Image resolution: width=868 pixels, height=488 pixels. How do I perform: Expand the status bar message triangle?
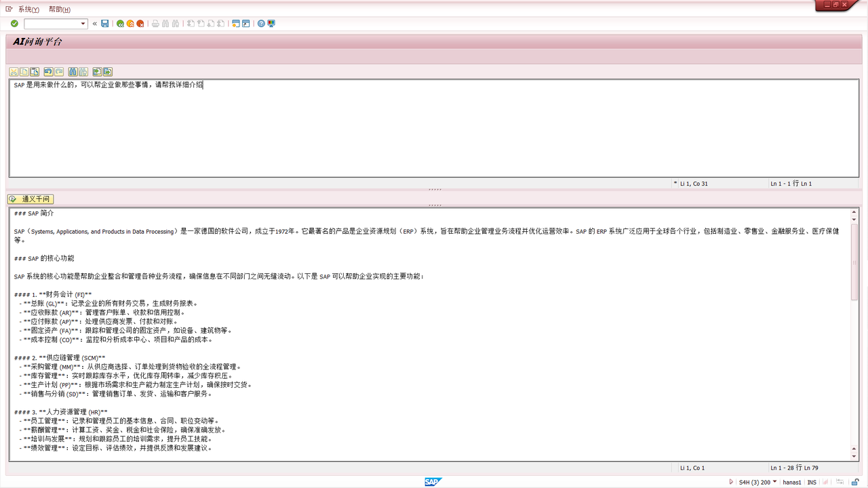coord(731,482)
